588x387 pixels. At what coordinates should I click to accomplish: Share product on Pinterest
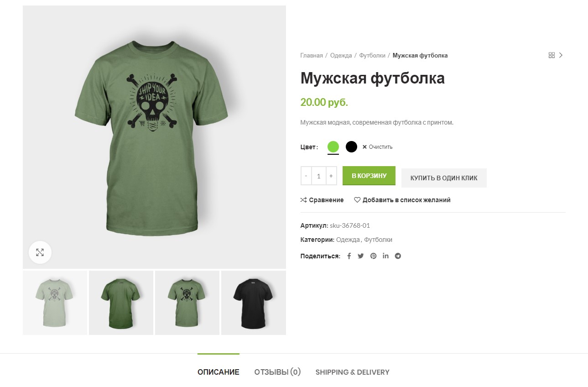point(373,256)
